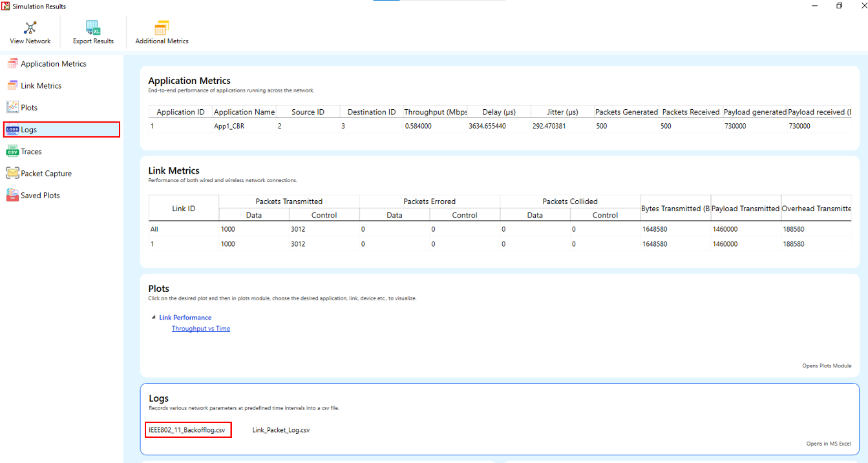Click the Link ID column header
This screenshot has height=463, width=868.
(x=184, y=209)
